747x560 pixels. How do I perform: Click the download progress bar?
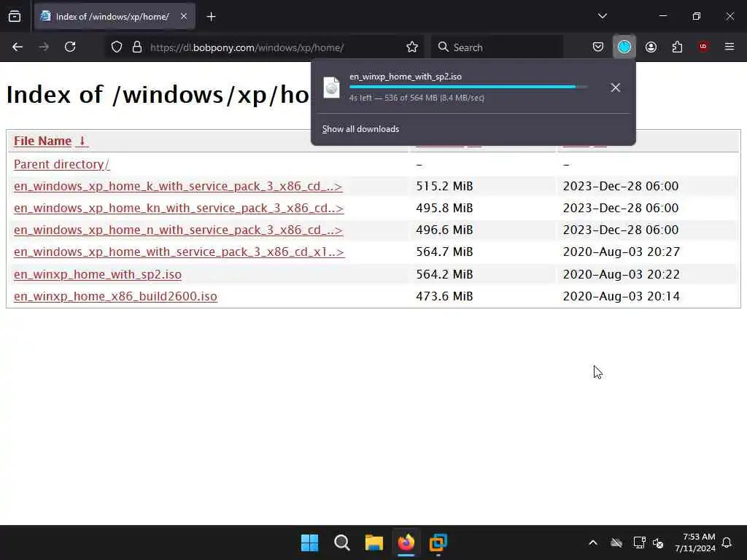(x=468, y=87)
